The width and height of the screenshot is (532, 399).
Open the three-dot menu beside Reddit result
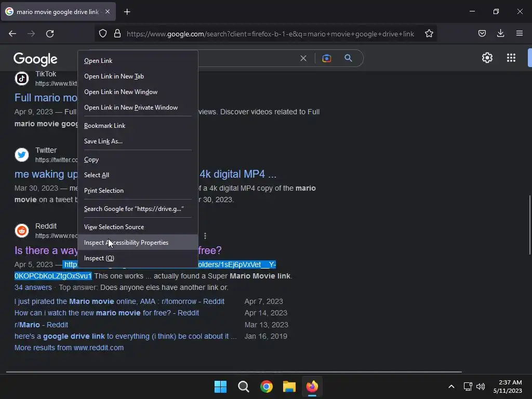205,236
